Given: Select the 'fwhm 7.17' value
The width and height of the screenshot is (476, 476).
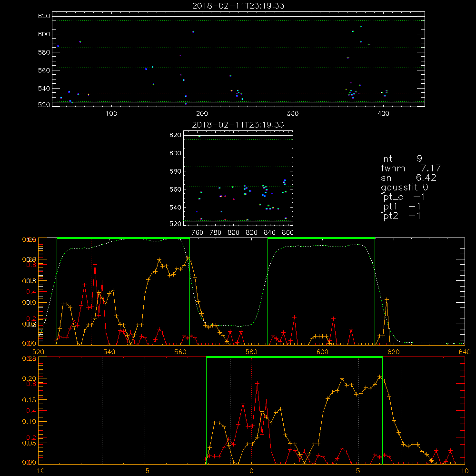Looking at the screenshot, I should (x=411, y=168).
